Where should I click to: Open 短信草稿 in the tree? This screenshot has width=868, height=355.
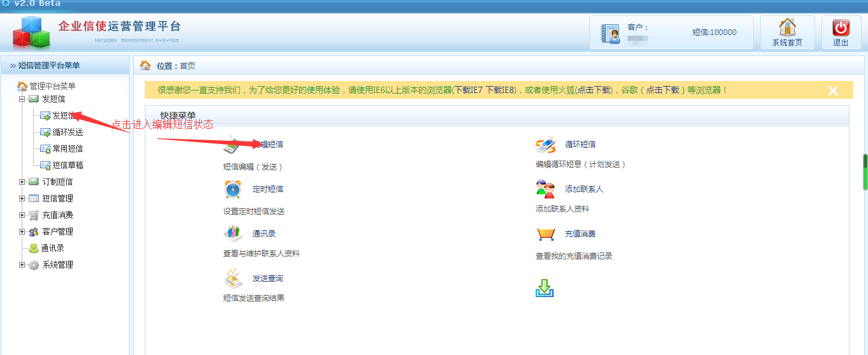(x=68, y=165)
